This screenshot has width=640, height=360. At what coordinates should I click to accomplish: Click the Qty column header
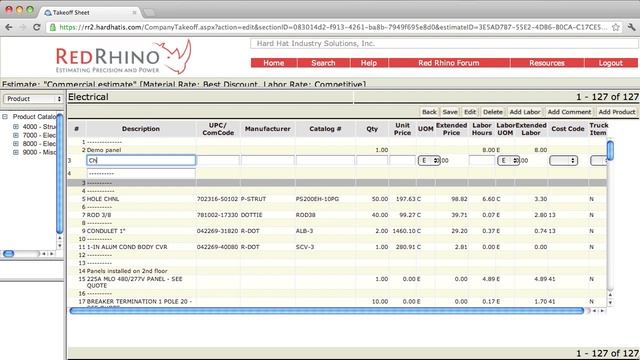(x=372, y=129)
